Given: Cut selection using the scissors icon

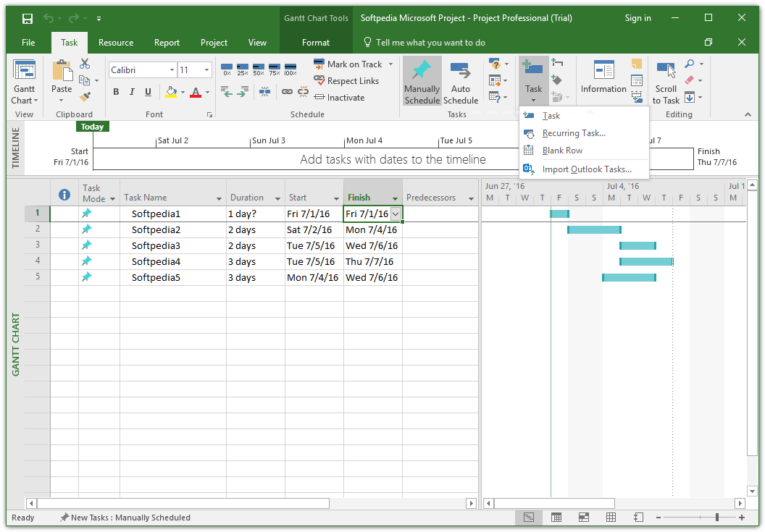Looking at the screenshot, I should click(85, 64).
